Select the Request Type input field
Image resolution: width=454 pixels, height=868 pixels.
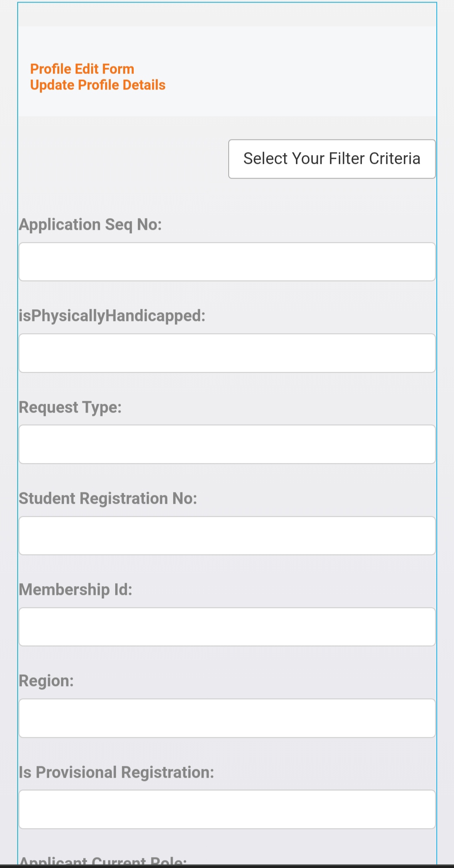[x=227, y=444]
